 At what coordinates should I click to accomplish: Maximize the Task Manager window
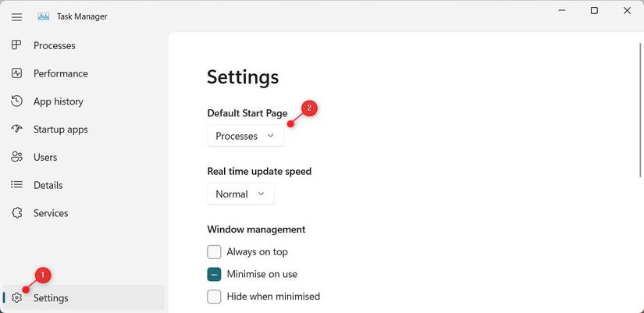click(x=594, y=11)
